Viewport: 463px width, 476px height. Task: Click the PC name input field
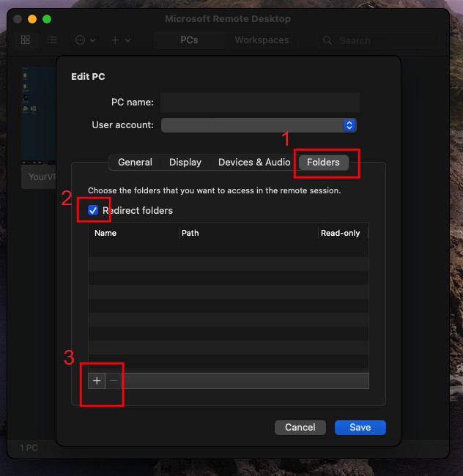point(260,103)
